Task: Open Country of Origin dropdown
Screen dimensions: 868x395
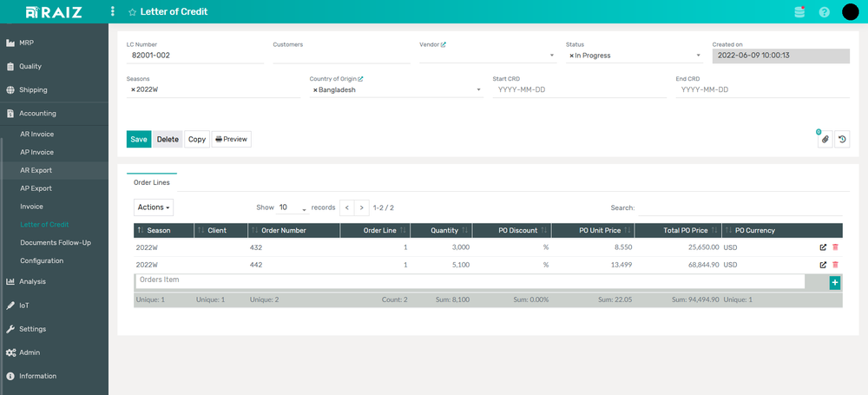Action: click(x=397, y=89)
